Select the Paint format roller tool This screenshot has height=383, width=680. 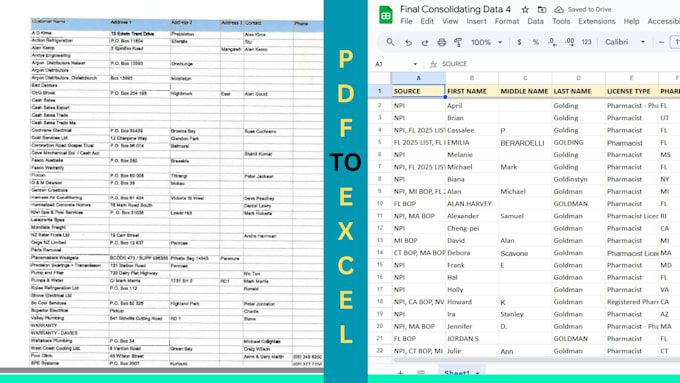(x=458, y=42)
